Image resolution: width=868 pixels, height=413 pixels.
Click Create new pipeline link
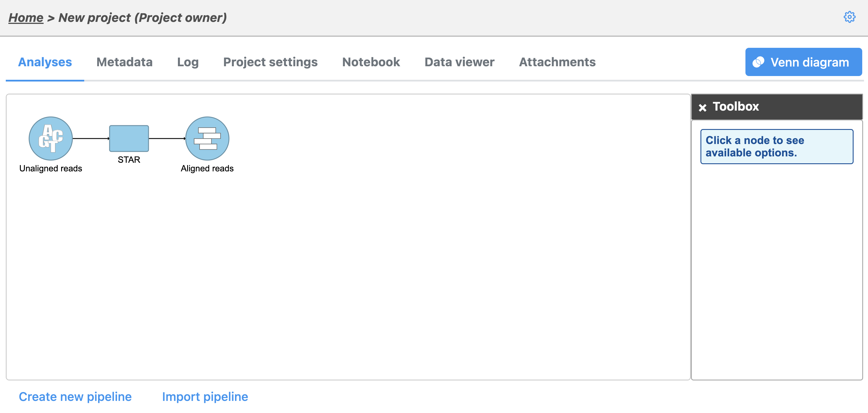coord(75,397)
